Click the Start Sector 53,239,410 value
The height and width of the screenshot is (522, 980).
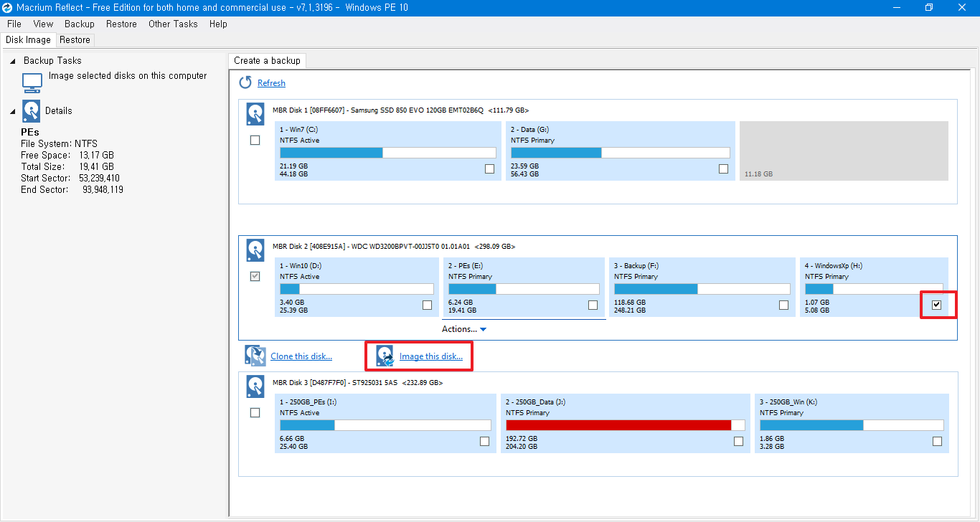[99, 179]
